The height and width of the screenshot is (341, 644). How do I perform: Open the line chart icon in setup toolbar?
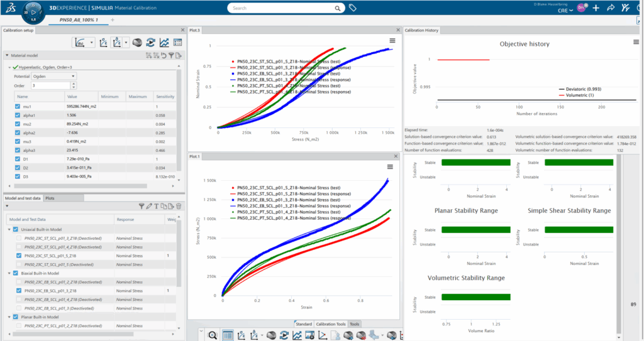pos(164,43)
